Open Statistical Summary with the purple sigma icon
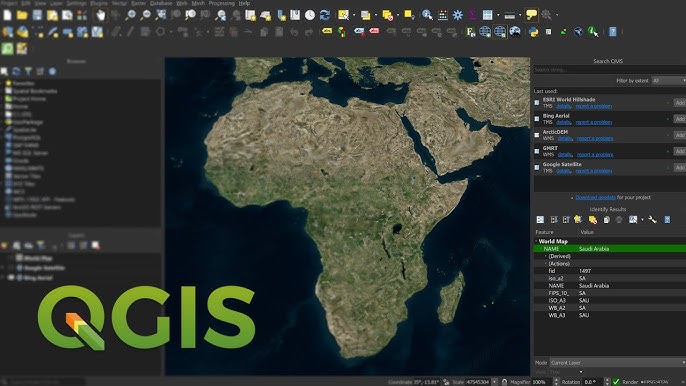This screenshot has width=686, height=386. (472, 15)
